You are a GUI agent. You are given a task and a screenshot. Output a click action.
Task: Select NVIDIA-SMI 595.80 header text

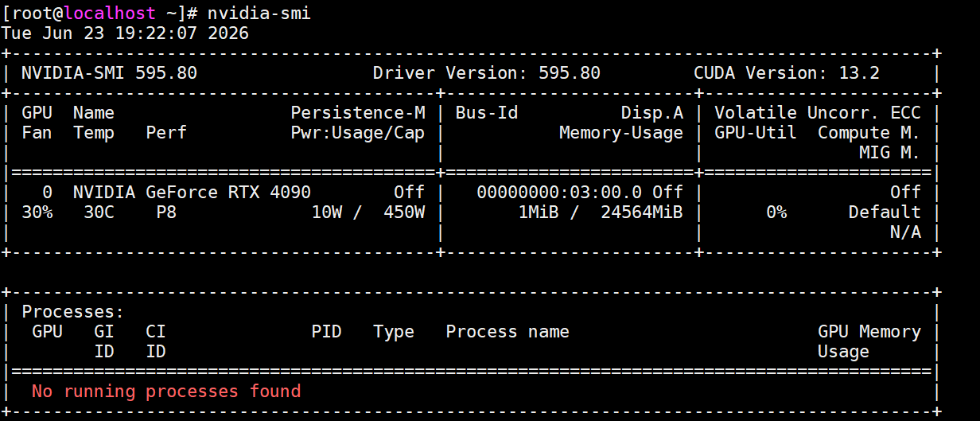pos(109,73)
